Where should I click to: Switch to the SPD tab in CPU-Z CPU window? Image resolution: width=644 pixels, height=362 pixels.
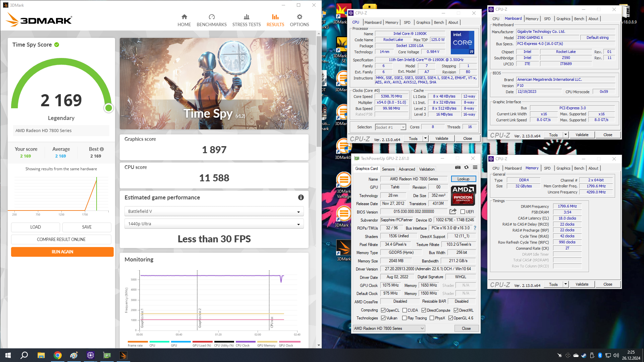click(407, 22)
